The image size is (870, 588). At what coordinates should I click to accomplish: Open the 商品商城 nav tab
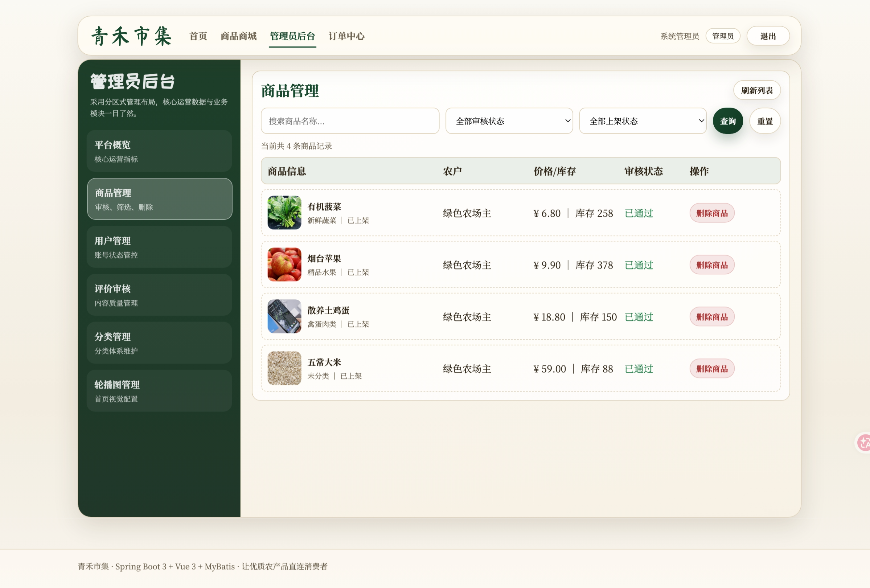pos(238,36)
